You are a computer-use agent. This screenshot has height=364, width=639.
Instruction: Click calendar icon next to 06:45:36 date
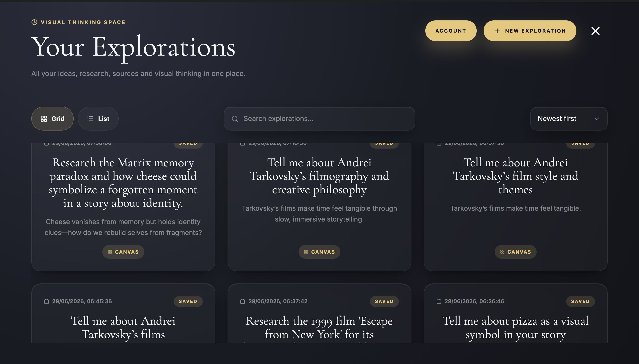(x=46, y=301)
